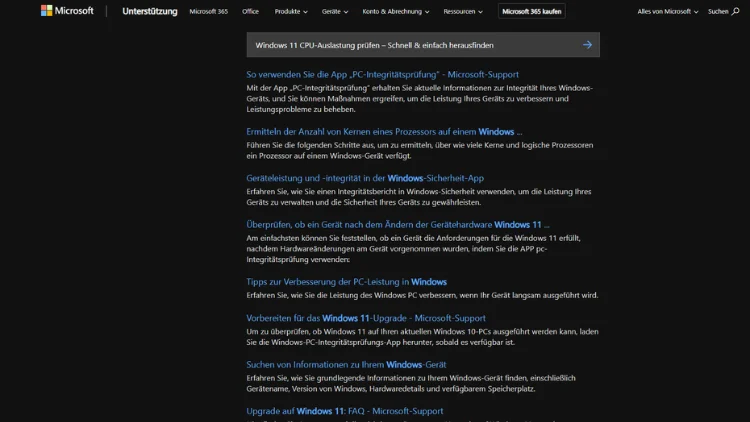Expand the Ressourcen dropdown
The image size is (750, 422).
463,11
